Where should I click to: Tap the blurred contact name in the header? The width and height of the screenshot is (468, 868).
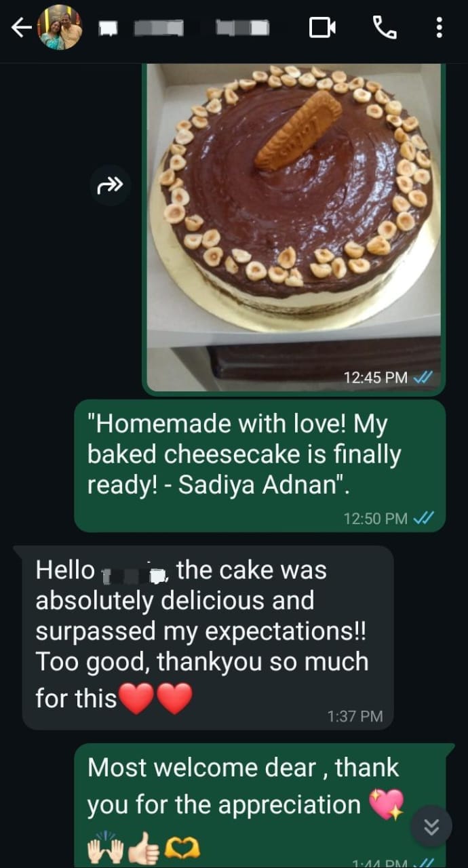coord(184,28)
